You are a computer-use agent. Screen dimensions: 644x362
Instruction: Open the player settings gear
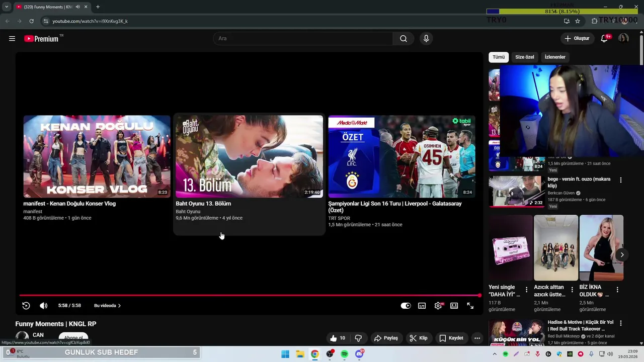tap(438, 306)
